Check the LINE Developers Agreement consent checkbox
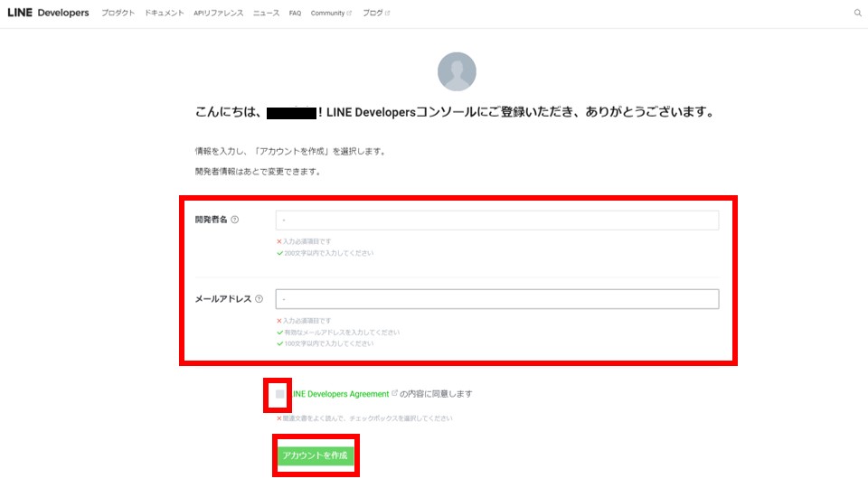 click(x=280, y=394)
